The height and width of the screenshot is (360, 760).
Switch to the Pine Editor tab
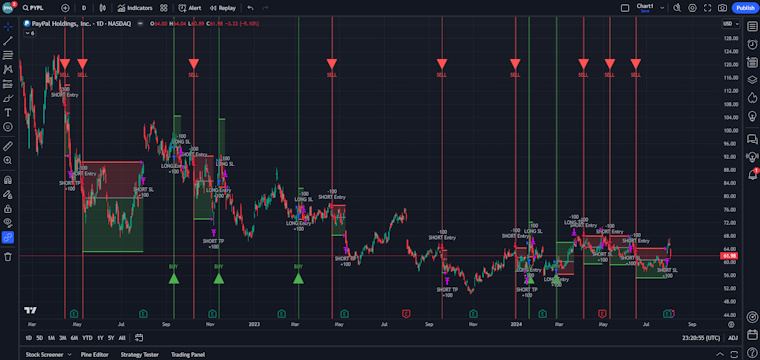[95, 355]
